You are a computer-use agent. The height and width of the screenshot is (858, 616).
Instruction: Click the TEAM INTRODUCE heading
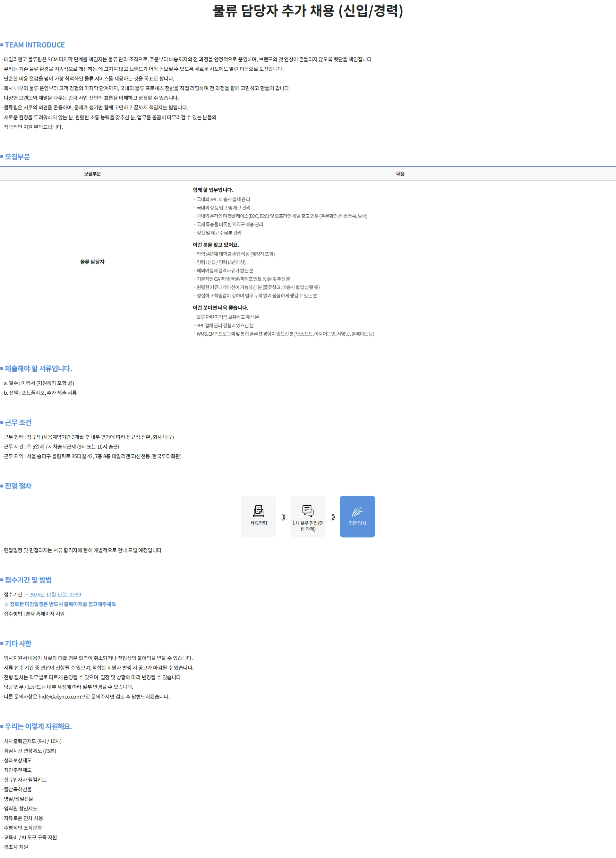pos(35,45)
